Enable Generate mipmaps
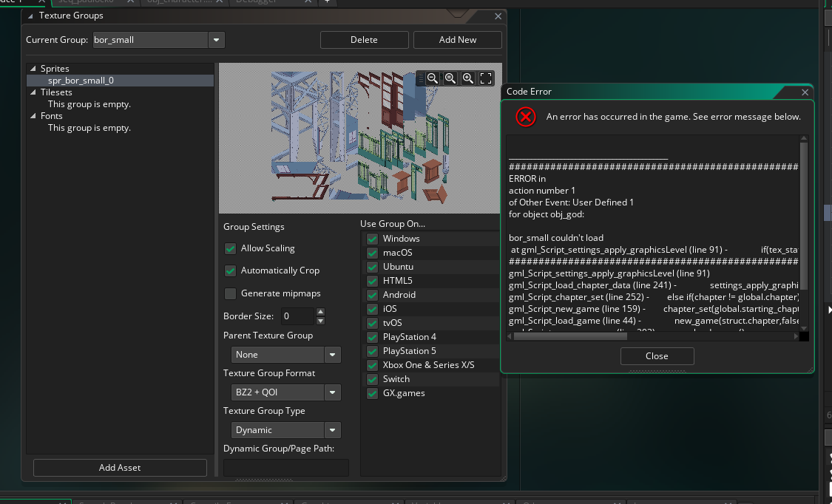Screen dimensions: 832x504 (230, 293)
